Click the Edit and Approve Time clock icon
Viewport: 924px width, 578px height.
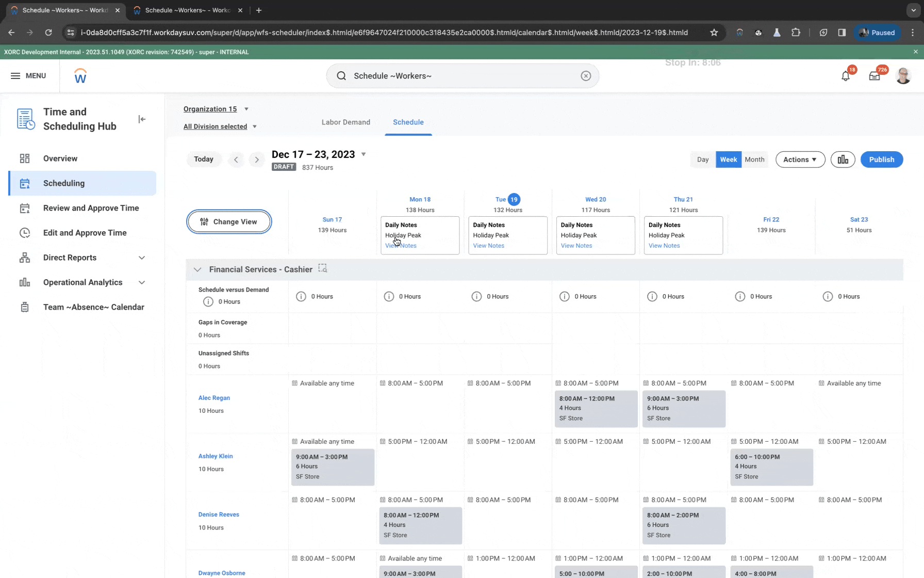[25, 233]
